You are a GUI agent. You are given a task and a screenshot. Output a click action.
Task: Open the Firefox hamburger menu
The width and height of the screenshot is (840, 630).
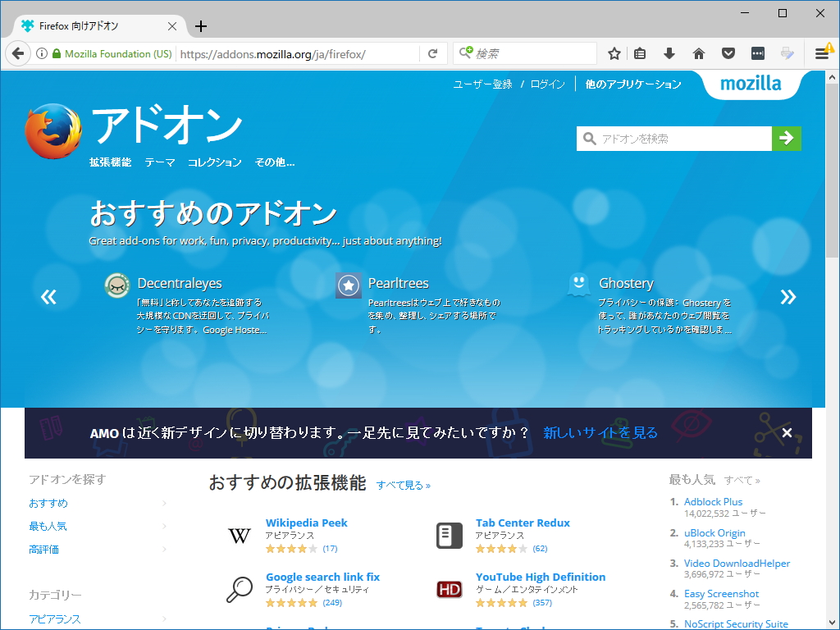point(823,52)
